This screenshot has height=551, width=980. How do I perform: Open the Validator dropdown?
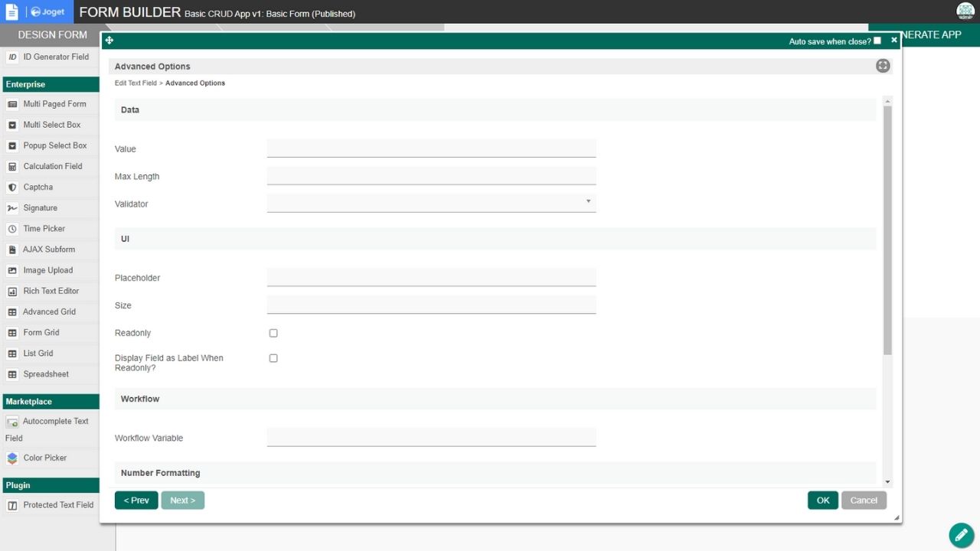coord(431,203)
